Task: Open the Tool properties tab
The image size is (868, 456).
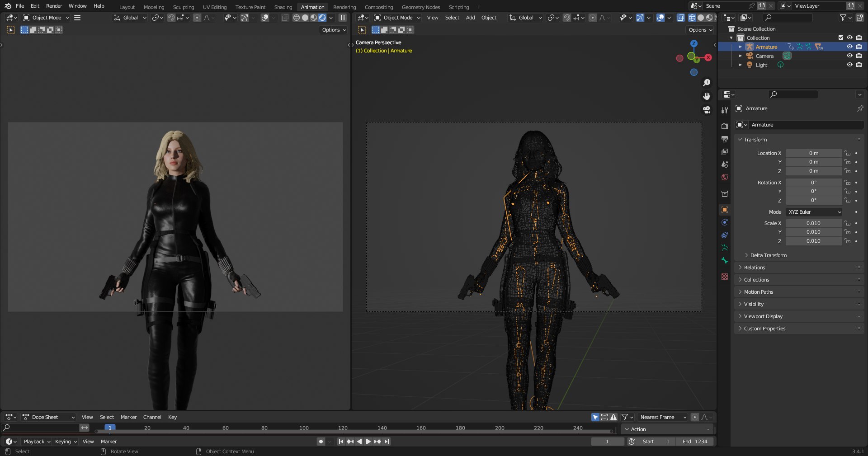Action: (x=725, y=110)
